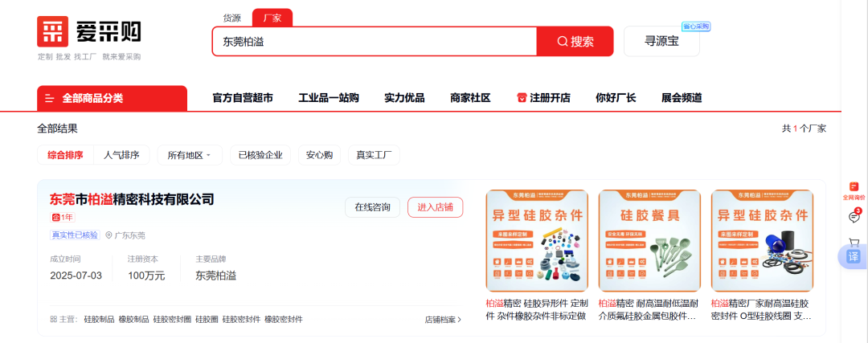Toggle the 已核验企业 filter

coord(260,155)
